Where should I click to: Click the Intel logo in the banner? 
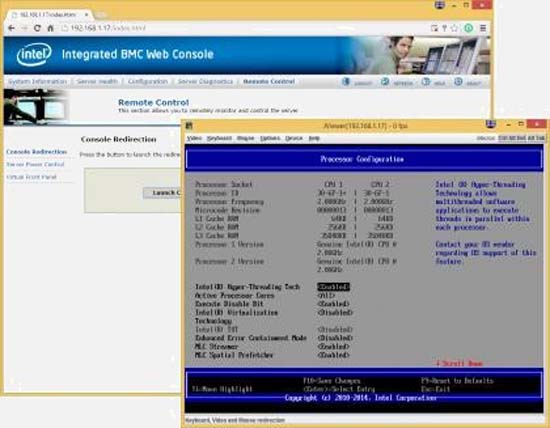(x=34, y=54)
